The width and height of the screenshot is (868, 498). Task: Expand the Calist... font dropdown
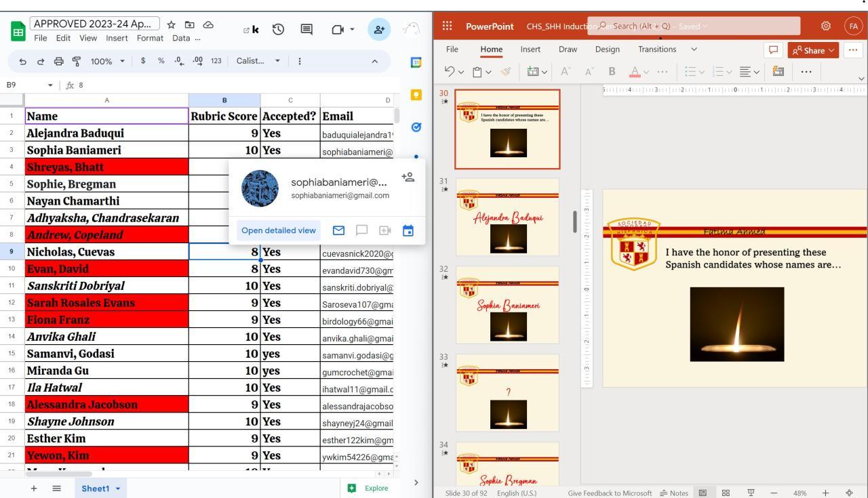[x=258, y=61]
